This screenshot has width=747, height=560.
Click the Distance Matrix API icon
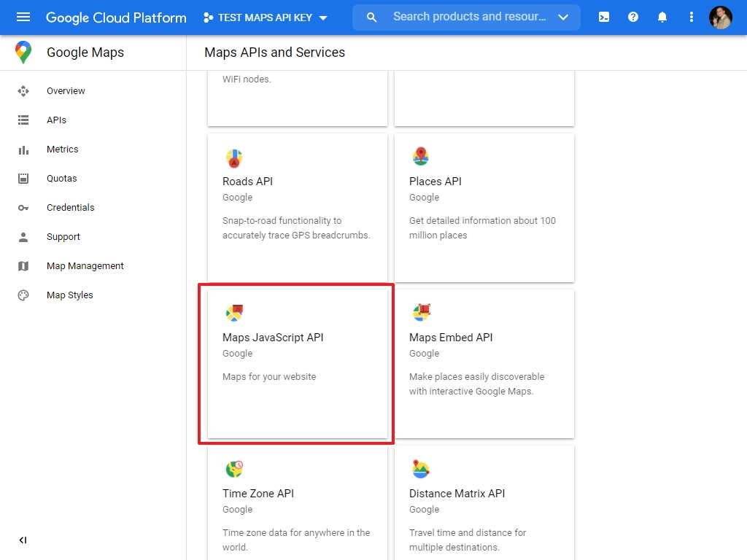coord(421,469)
